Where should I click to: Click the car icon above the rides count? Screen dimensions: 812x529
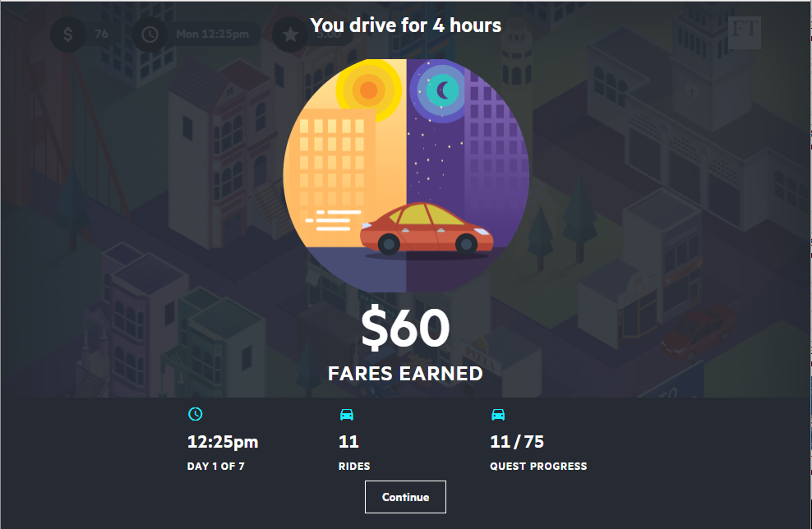(x=347, y=415)
